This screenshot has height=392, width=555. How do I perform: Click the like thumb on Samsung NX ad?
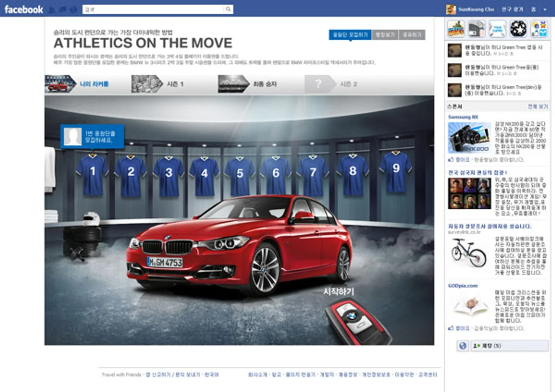click(451, 160)
